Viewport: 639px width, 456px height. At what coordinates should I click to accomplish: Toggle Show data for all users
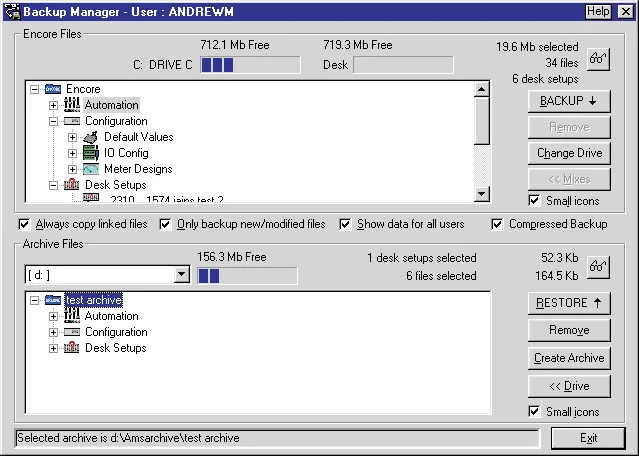(x=345, y=224)
